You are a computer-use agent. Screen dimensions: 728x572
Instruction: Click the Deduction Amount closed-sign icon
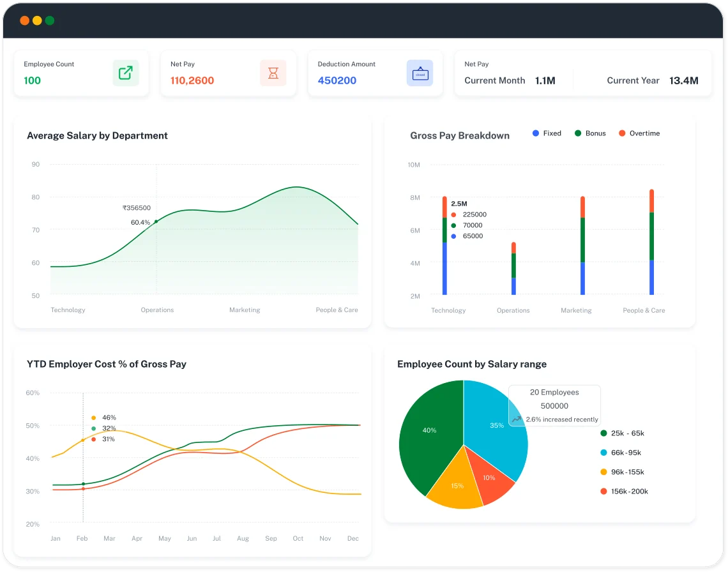coord(420,73)
